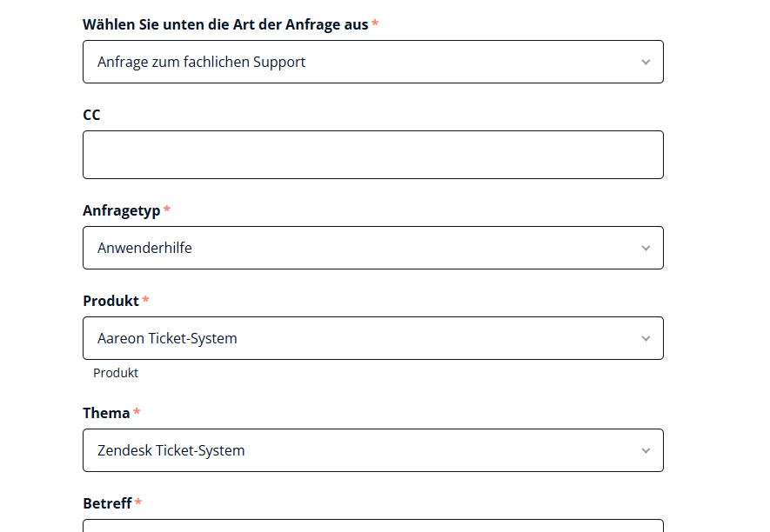Click the chevron arrow beside 'Anwenderhilfe'

646,248
